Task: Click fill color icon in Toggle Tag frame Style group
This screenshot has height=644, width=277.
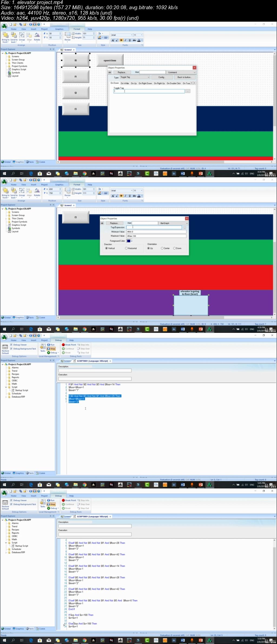Action: pos(100,34)
